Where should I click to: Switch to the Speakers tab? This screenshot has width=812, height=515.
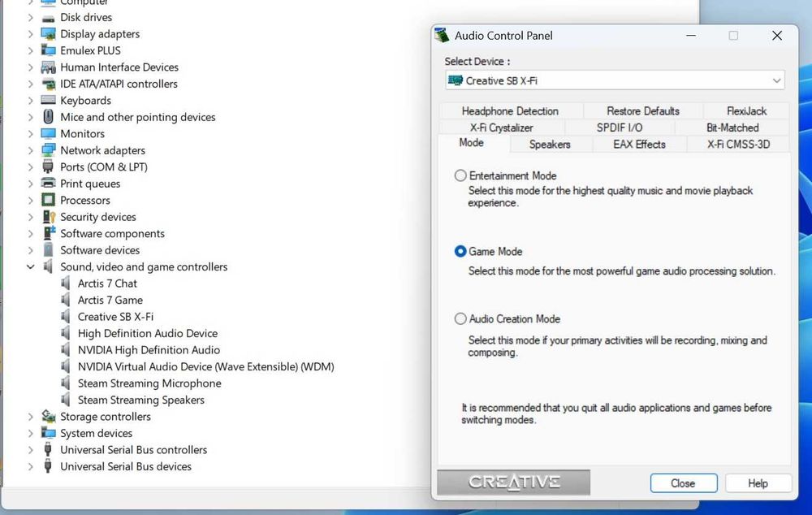[550, 145]
